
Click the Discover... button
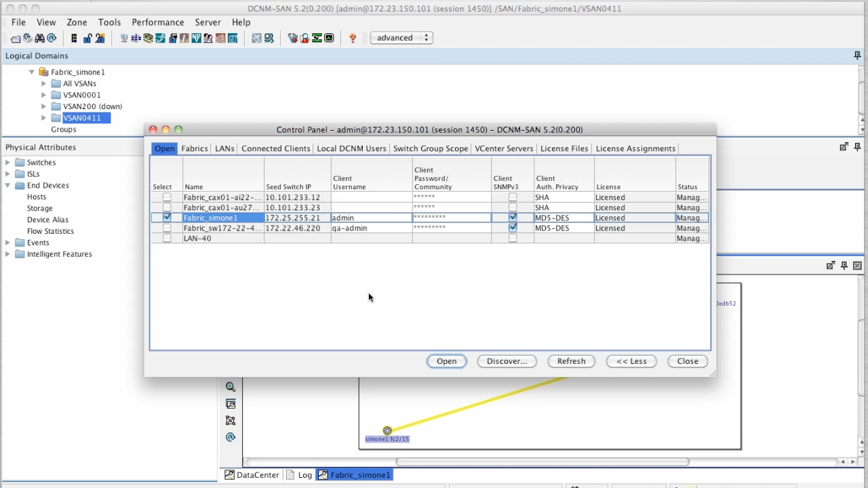[507, 361]
